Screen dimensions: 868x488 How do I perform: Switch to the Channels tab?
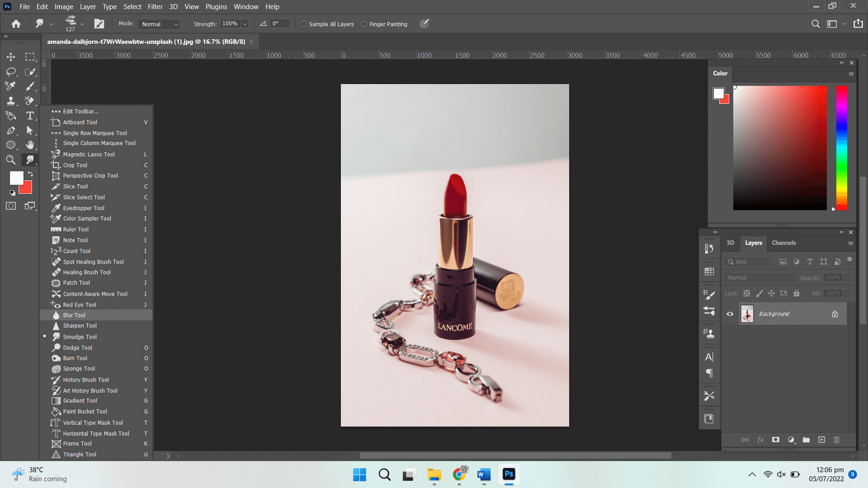pyautogui.click(x=783, y=243)
